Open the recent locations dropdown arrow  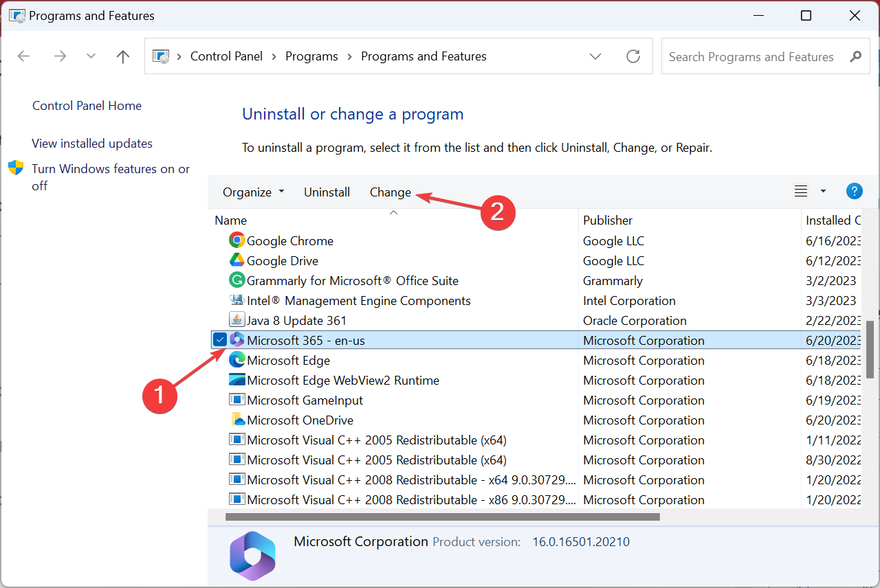(91, 56)
